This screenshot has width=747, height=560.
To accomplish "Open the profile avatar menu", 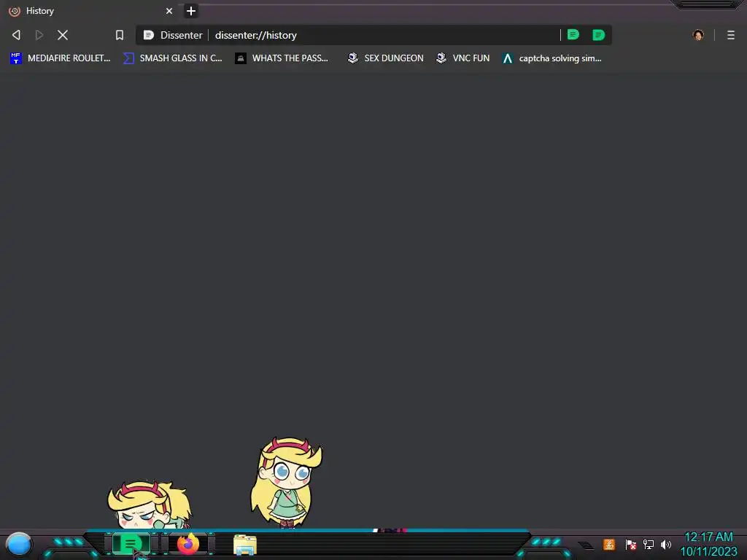I will coord(698,35).
